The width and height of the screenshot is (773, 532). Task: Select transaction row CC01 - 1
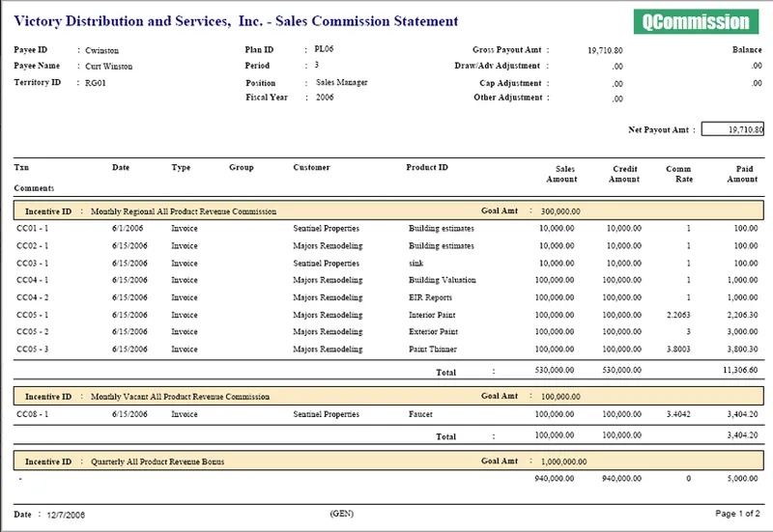[388, 229]
